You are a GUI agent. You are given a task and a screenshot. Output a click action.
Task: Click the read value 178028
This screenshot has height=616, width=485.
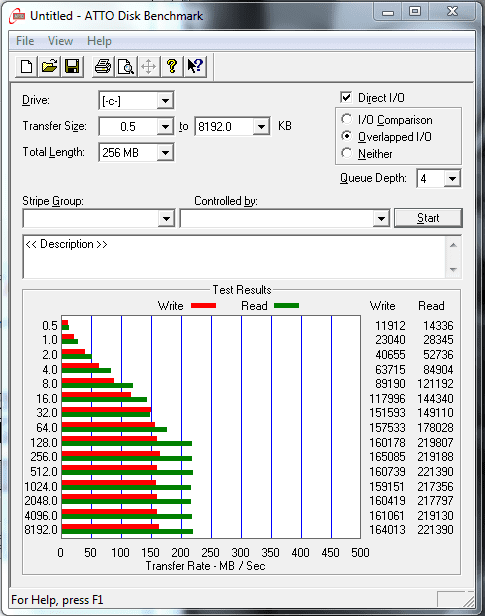point(436,428)
